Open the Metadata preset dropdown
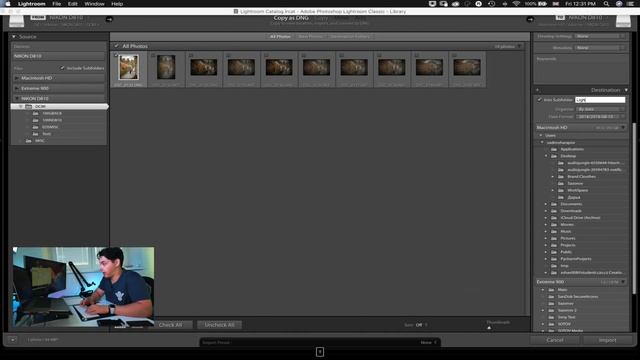Viewport: 640px width, 360px height. tap(600, 48)
